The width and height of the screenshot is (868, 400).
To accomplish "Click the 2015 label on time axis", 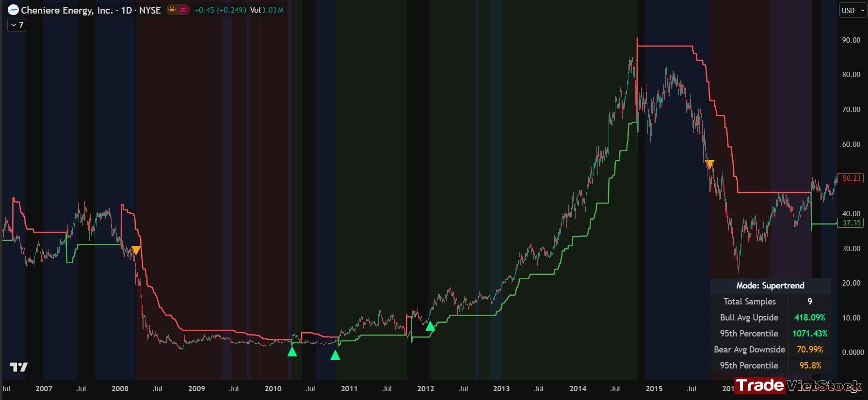I will click(x=654, y=389).
